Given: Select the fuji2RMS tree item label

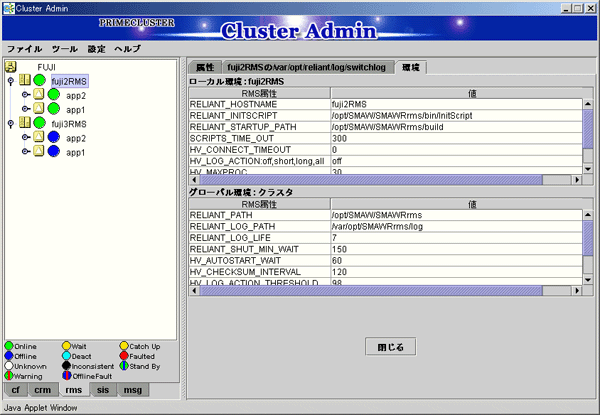Looking at the screenshot, I should click(71, 80).
